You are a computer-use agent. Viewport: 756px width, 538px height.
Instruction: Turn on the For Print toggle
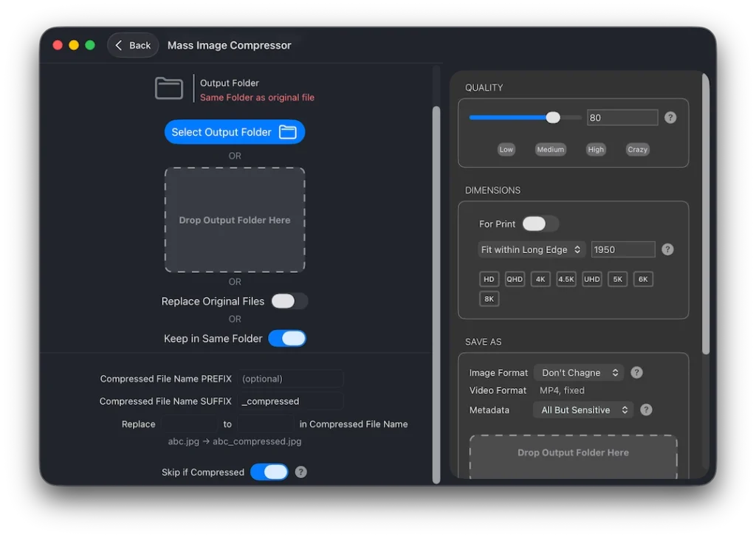(x=540, y=224)
